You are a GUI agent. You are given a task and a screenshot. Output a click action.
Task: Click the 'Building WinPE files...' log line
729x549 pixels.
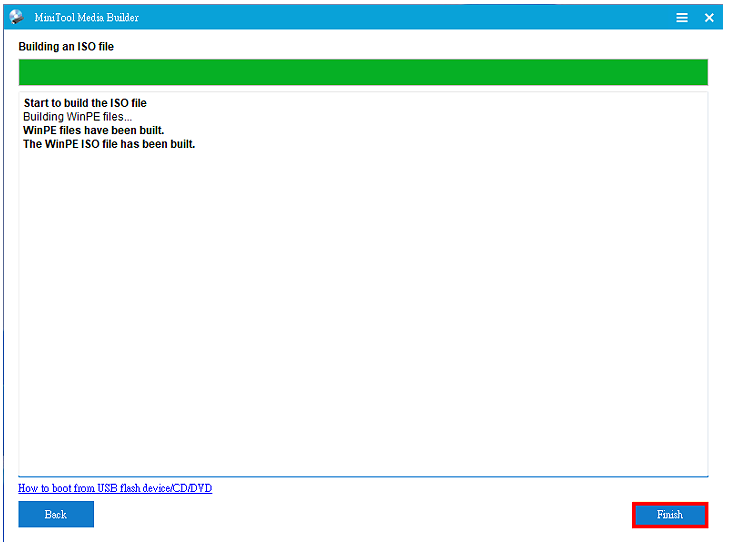78,117
